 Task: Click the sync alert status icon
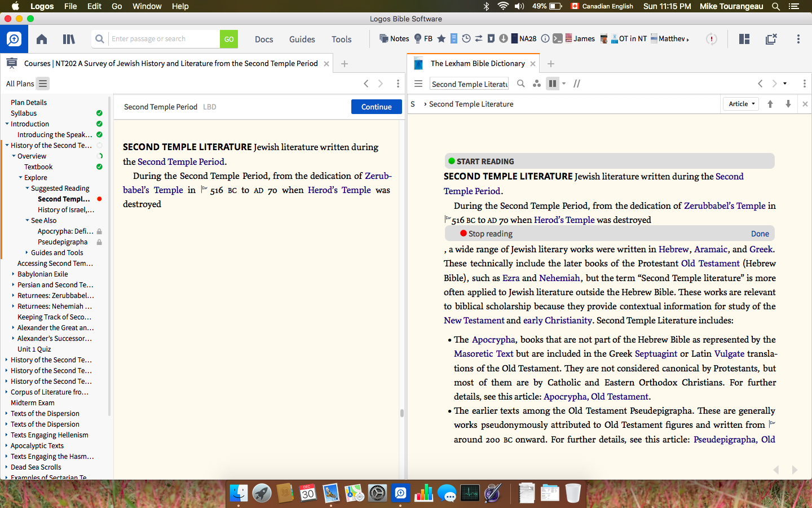(712, 39)
